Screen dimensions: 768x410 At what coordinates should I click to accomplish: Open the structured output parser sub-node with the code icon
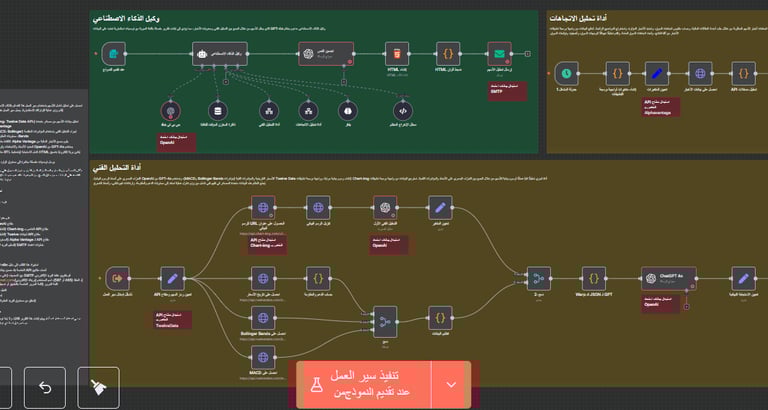coord(403,111)
